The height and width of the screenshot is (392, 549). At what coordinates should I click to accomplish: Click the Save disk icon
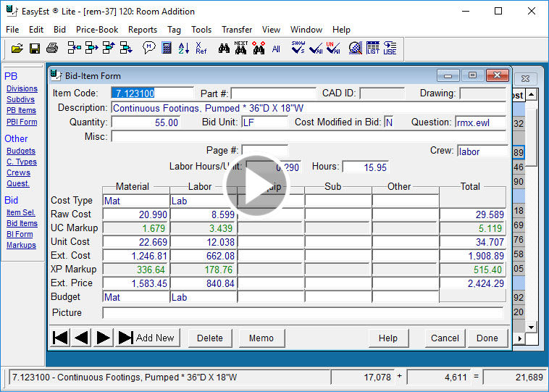pos(34,49)
